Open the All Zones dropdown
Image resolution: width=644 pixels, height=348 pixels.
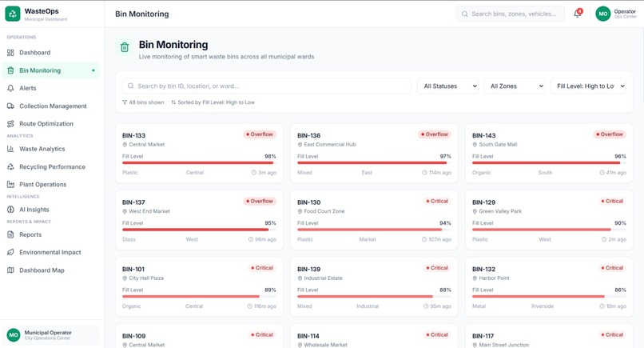[515, 86]
